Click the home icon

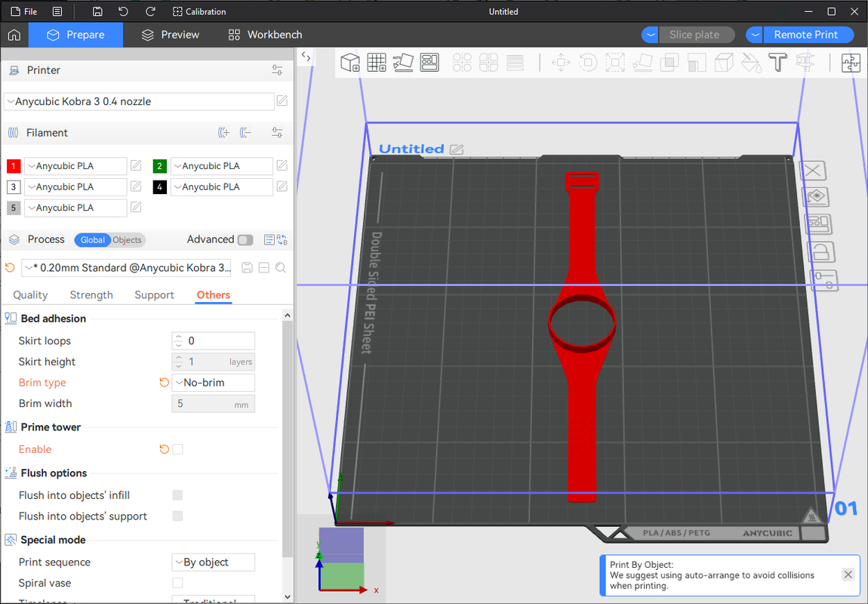(14, 35)
